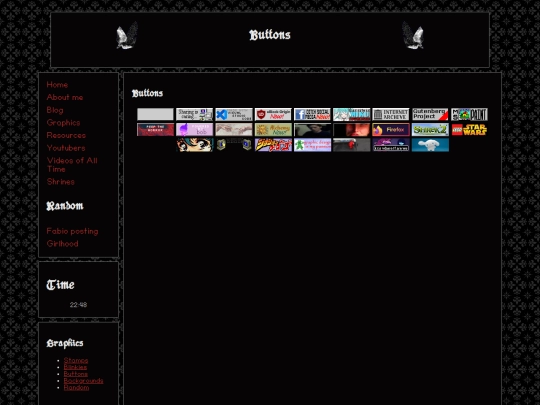Go to About me page
This screenshot has height=405, width=540.
pyautogui.click(x=65, y=97)
